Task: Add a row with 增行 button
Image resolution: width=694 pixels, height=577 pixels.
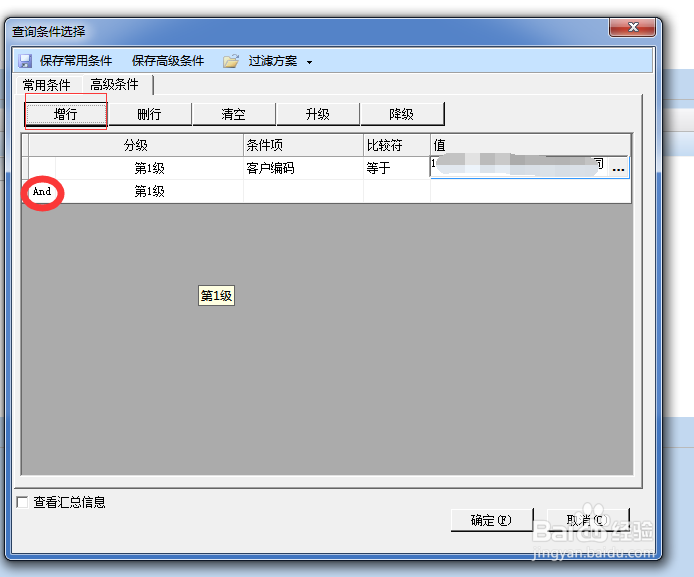Action: pyautogui.click(x=66, y=114)
